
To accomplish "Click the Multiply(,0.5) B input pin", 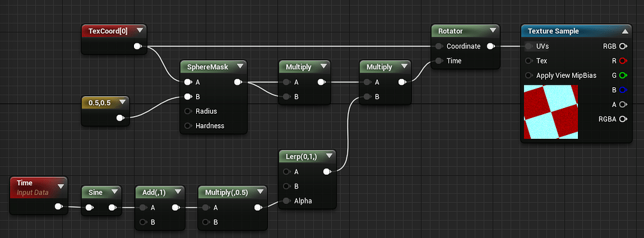I will tap(206, 222).
